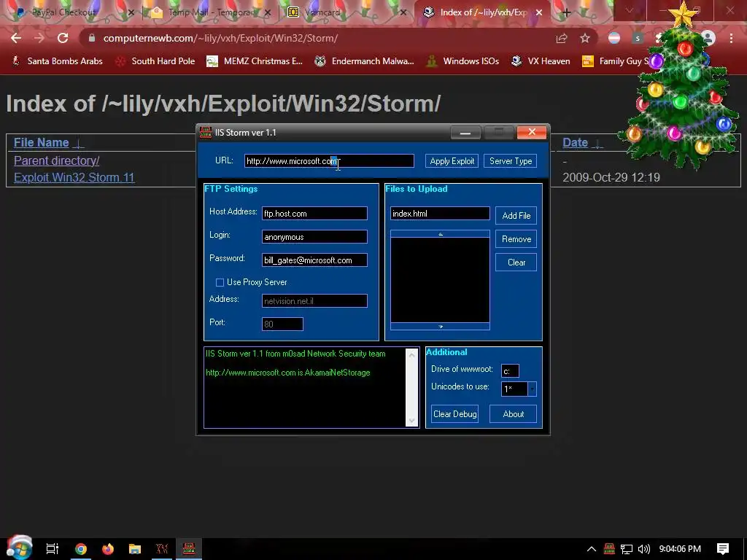Click the taskbar clock 9:04:06 PM

coord(680,549)
